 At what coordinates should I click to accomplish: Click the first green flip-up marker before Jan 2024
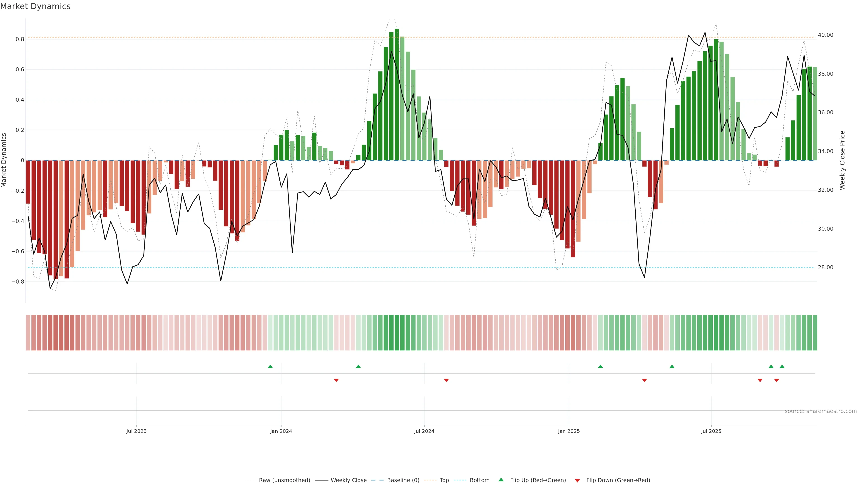point(270,366)
